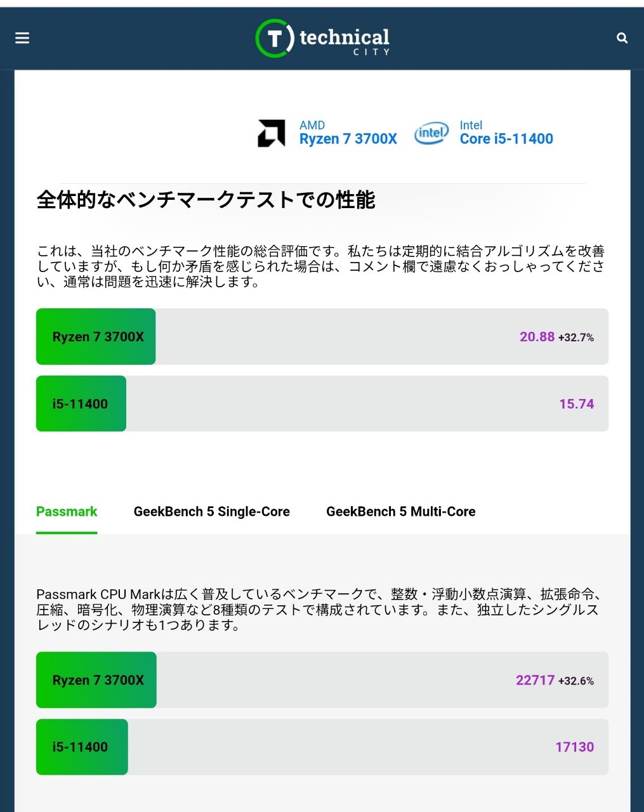Image resolution: width=644 pixels, height=812 pixels.
Task: Click the Passmark i5-11400 bar
Action: click(81, 747)
